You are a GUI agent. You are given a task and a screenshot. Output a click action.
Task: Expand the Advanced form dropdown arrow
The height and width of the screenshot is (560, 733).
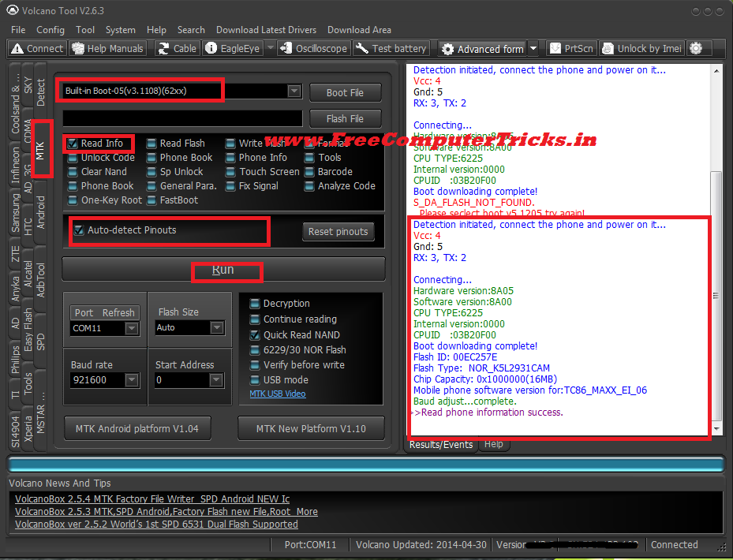(x=533, y=49)
